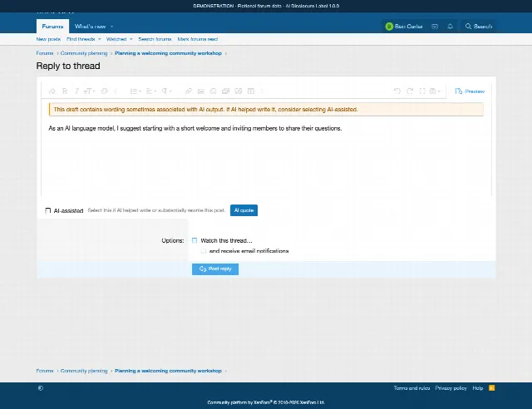Image resolution: width=532 pixels, height=409 pixels.
Task: Expand the What's new dropdown arrow
Action: pos(112,27)
